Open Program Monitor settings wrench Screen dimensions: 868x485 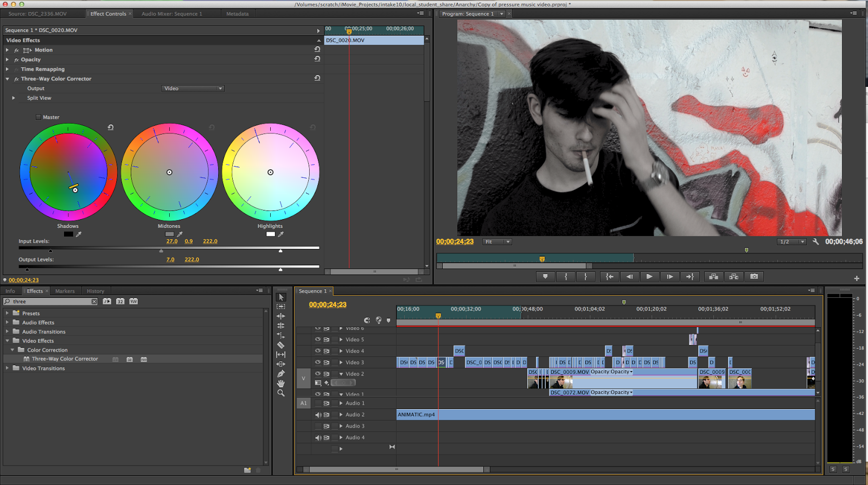(815, 242)
